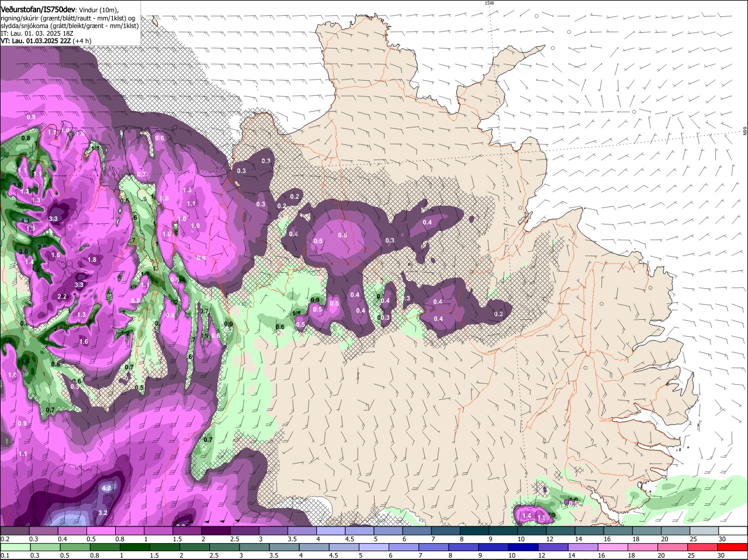748x560 pixels.
Task: Click the 1.8 precipitation value on the map
Action: pyautogui.click(x=92, y=260)
